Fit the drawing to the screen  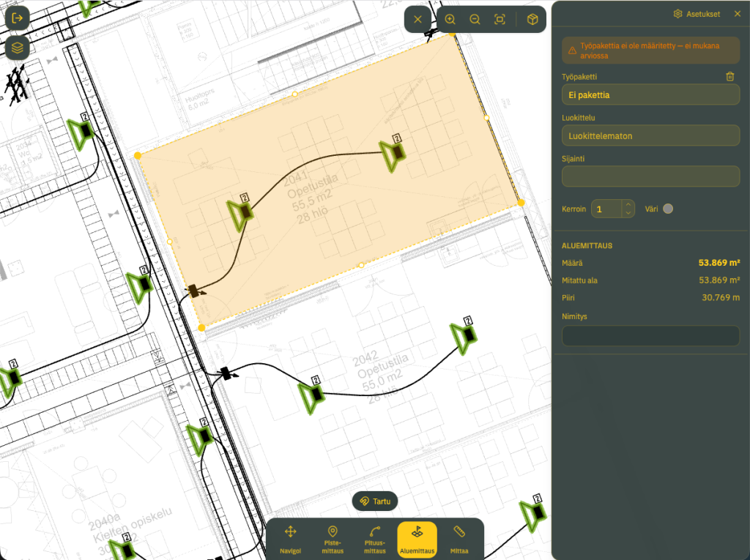click(x=500, y=19)
